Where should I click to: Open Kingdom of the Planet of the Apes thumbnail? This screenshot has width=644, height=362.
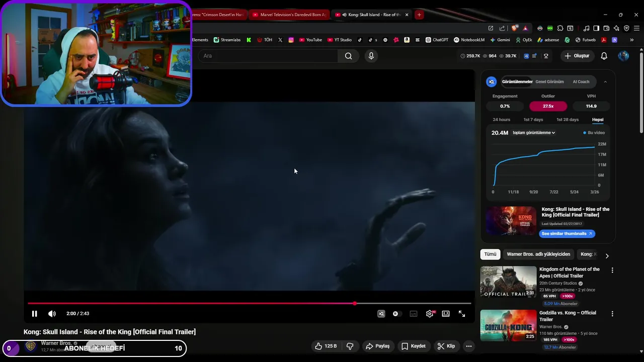pos(508,282)
